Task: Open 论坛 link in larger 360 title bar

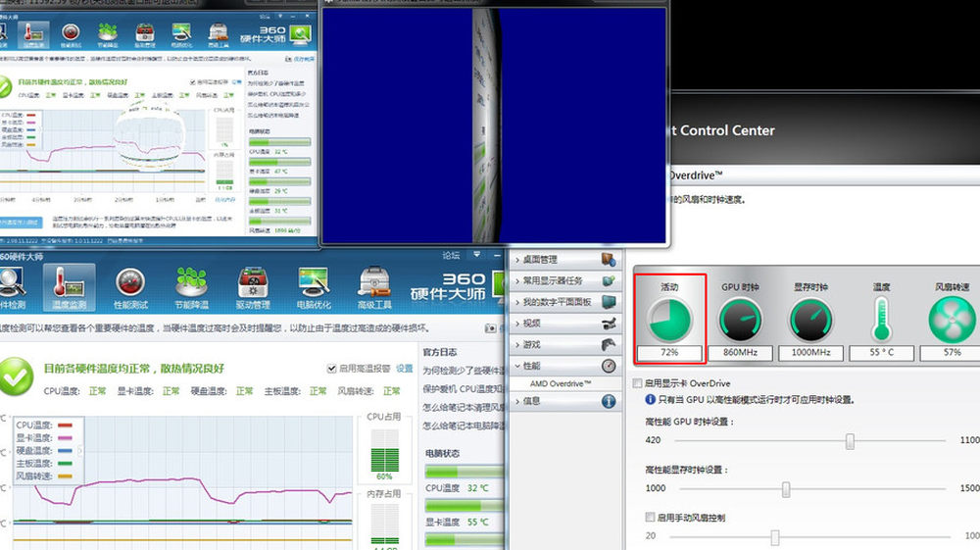Action: 451,255
